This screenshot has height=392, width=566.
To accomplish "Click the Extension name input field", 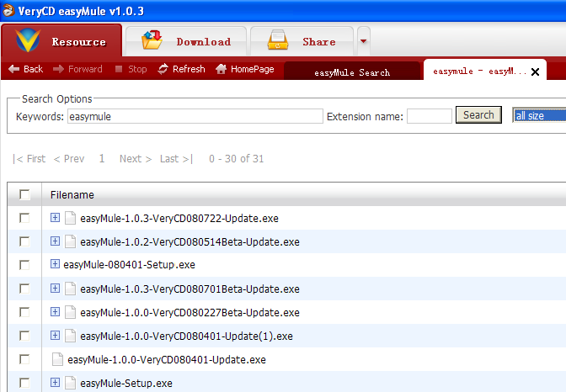I will (430, 116).
